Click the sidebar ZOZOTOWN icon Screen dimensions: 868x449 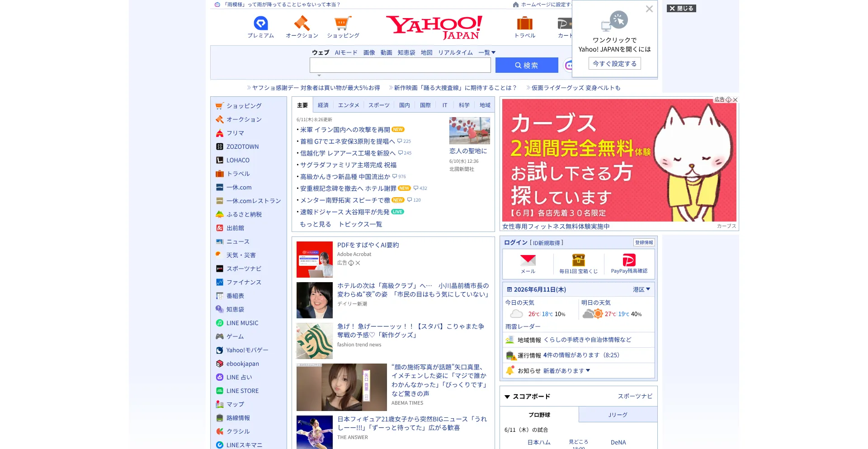220,147
